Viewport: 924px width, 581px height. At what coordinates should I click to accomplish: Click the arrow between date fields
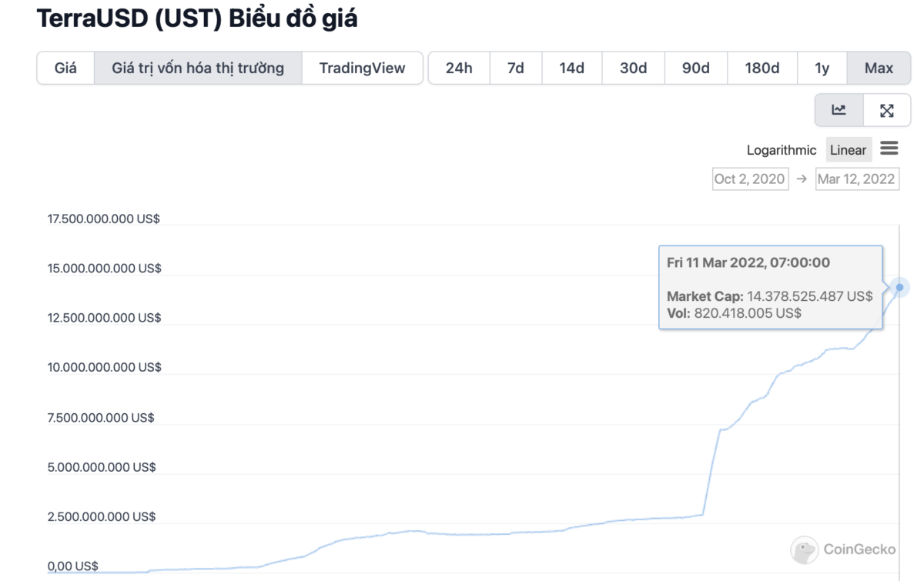coord(802,179)
